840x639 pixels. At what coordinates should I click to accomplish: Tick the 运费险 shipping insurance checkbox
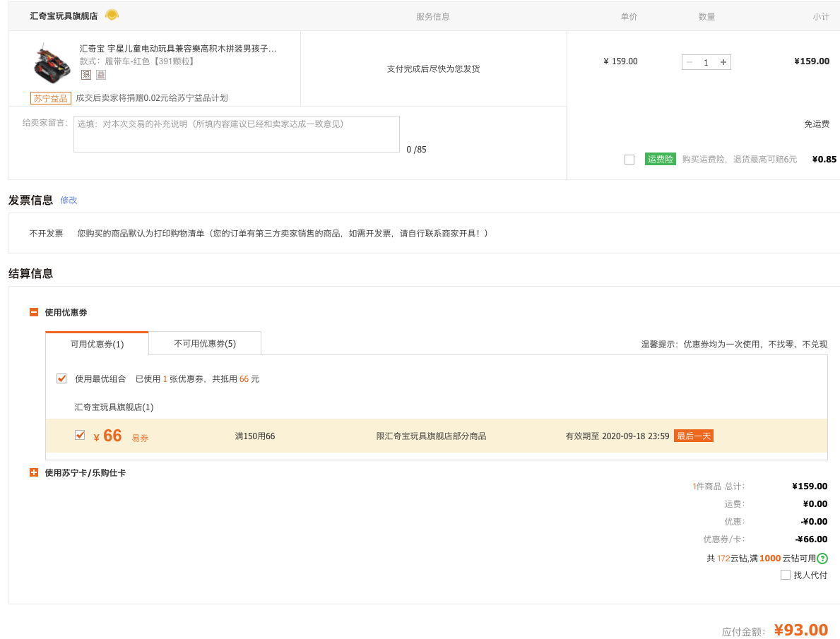click(629, 159)
